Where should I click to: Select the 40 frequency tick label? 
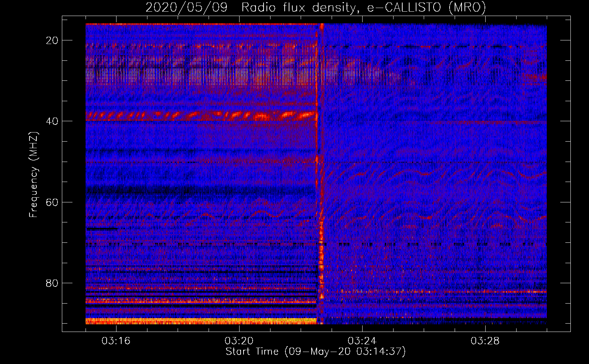tap(52, 121)
